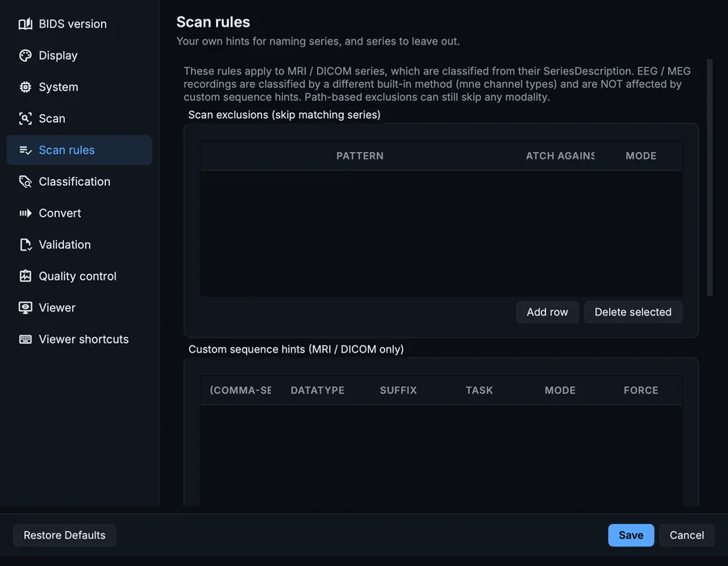Click the Viewer shortcuts keyboard icon
The height and width of the screenshot is (566, 728).
(26, 339)
